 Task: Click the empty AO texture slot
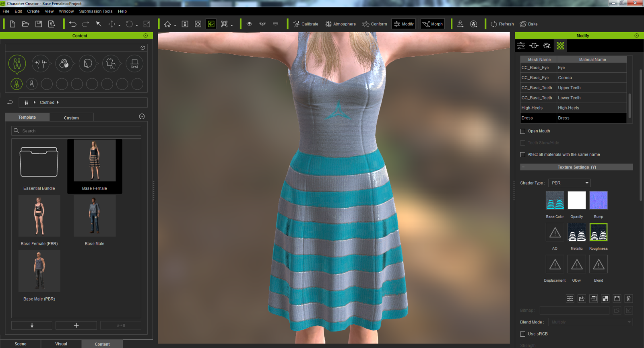click(555, 232)
